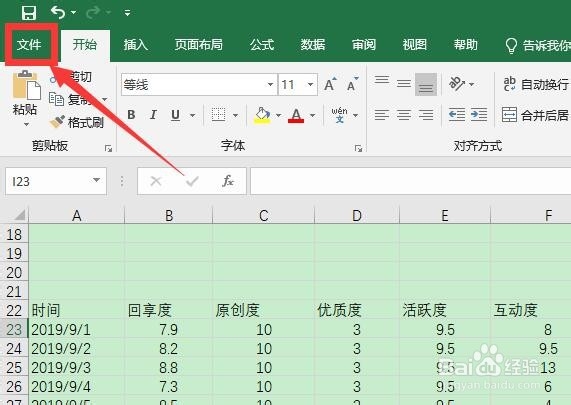Expand the borders dropdown arrow

(236, 116)
